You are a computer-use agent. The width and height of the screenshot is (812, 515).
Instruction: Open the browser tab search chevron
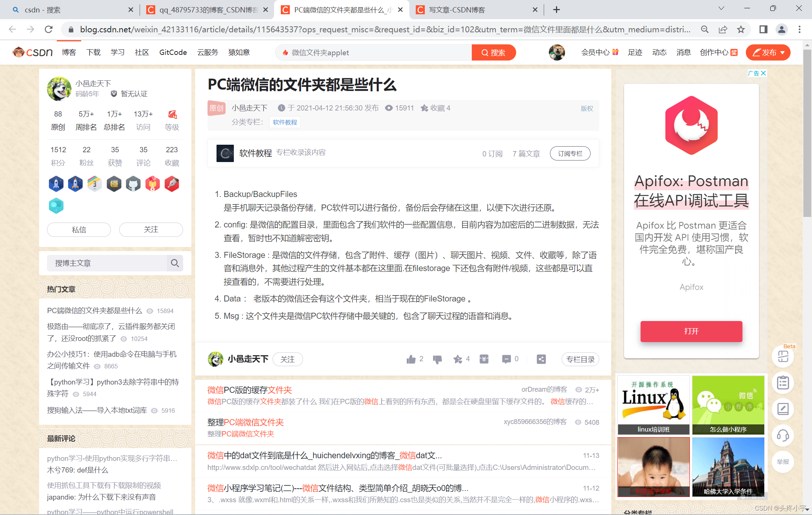(721, 8)
